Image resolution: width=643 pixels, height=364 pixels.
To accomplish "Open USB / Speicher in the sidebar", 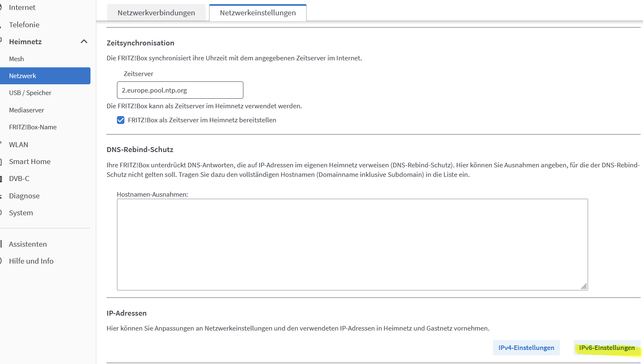I will click(30, 93).
